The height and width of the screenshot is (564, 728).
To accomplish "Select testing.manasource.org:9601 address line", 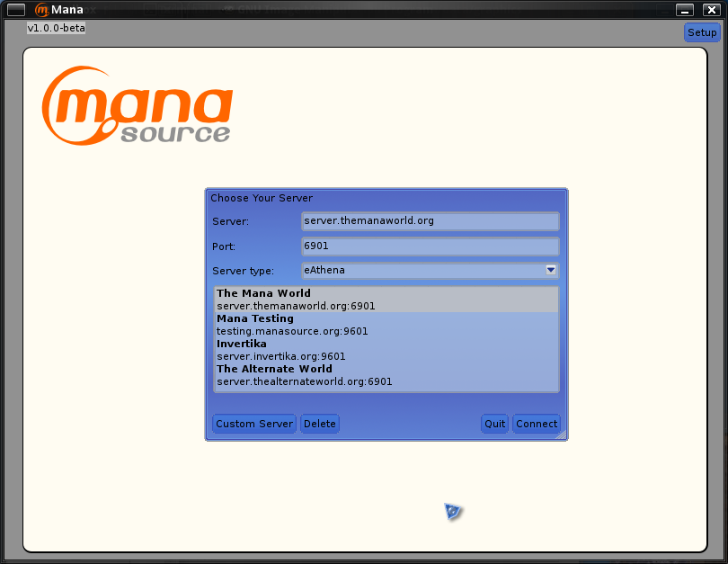I will pyautogui.click(x=292, y=331).
